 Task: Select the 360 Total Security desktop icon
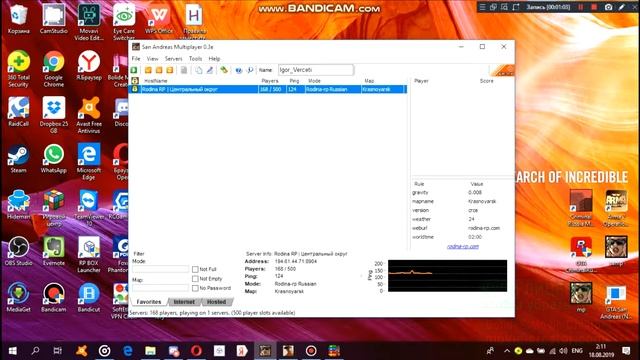(x=18, y=69)
